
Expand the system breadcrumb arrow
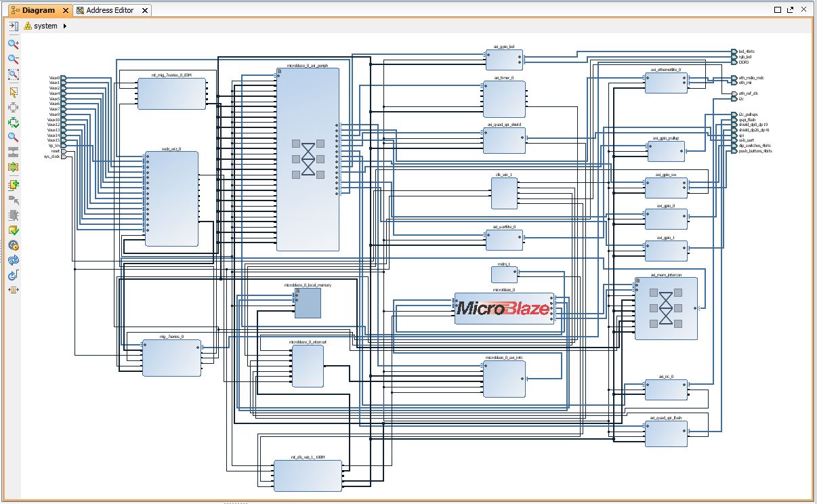[x=65, y=26]
